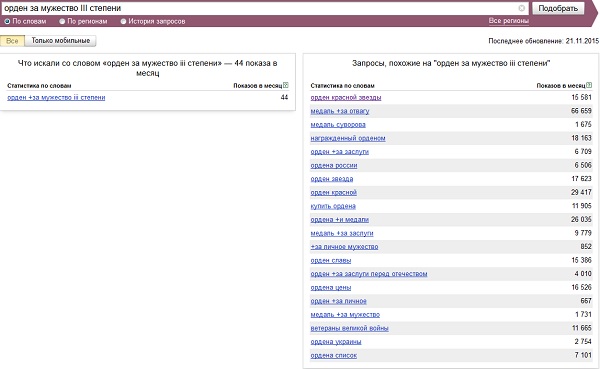Open link орден славы
Image resolution: width=600 pixels, height=369 pixels.
click(331, 261)
